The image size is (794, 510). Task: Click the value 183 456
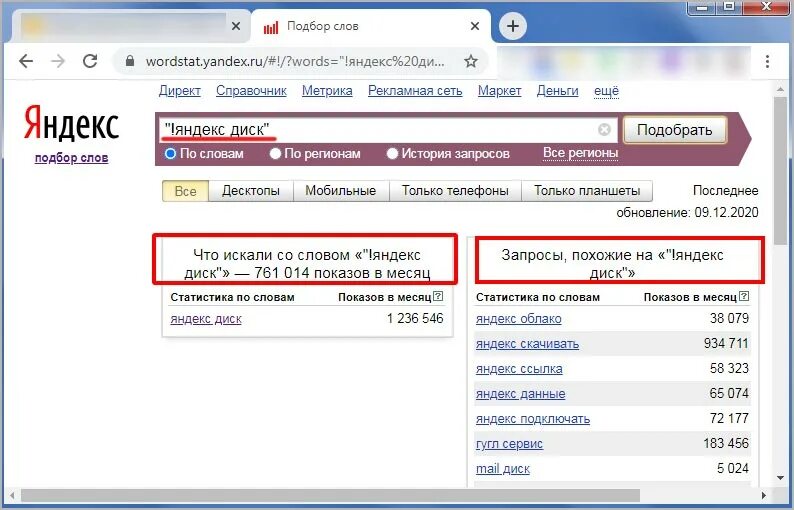point(726,443)
